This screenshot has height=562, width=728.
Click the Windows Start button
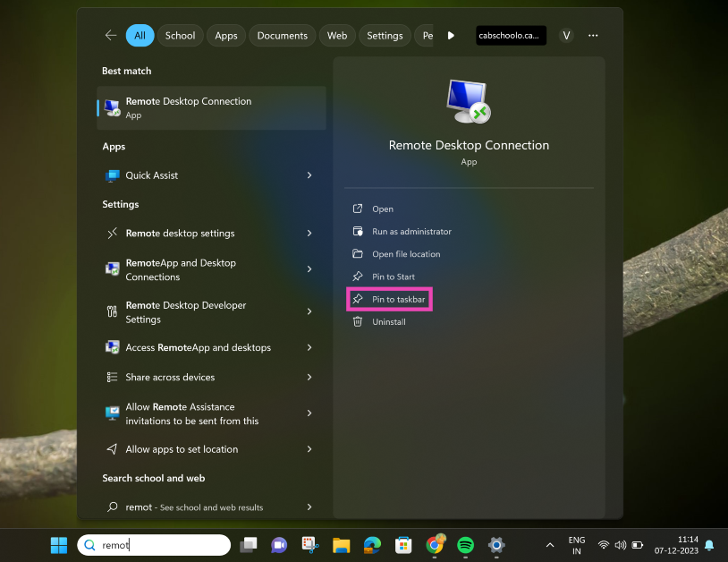click(x=59, y=545)
